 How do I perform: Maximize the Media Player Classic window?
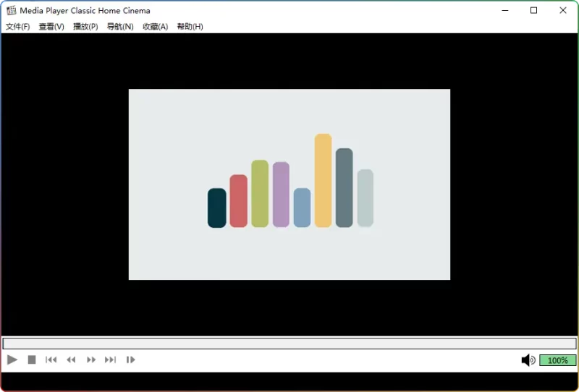(x=534, y=10)
